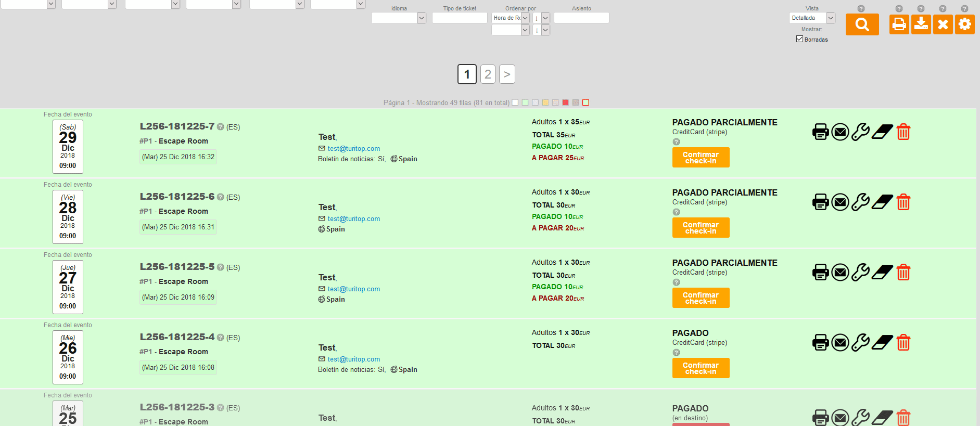Click into the Asiento input field
This screenshot has height=426, width=980.
pos(581,18)
